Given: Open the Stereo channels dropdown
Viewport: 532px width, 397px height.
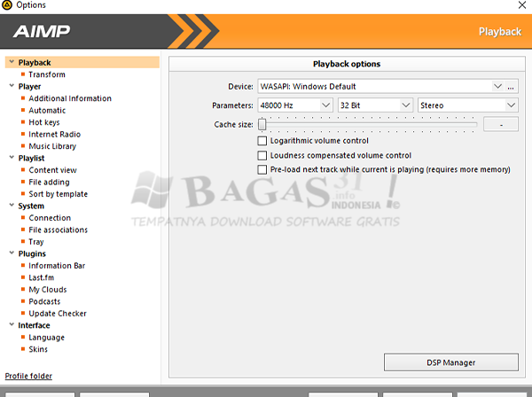Looking at the screenshot, I should tap(468, 105).
